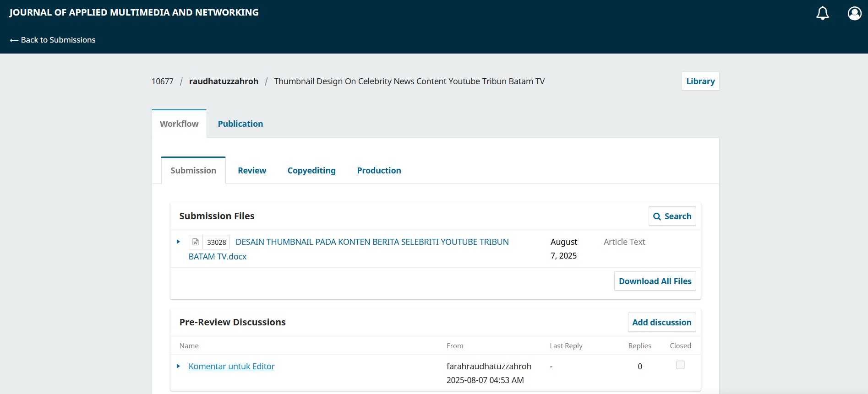
Task: Go back using Back to Submissions arrow
Action: click(x=53, y=40)
